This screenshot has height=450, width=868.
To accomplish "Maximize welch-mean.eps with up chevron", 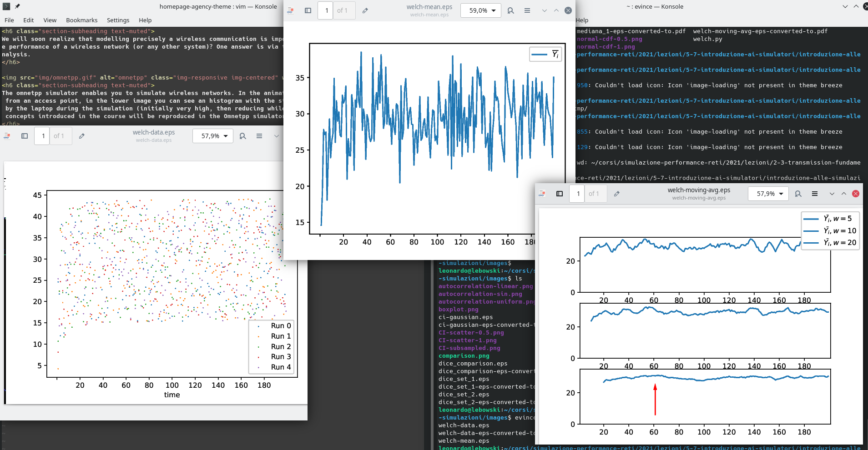I will click(x=556, y=10).
